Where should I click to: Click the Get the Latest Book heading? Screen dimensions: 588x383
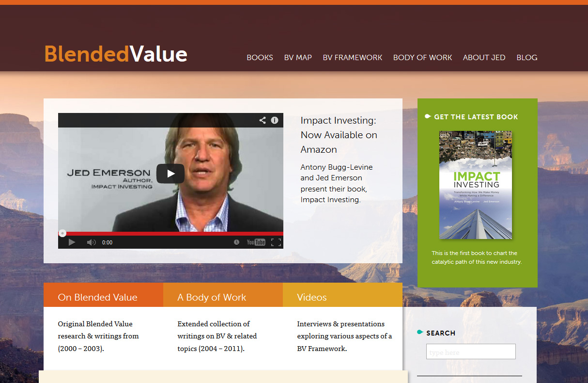click(476, 117)
